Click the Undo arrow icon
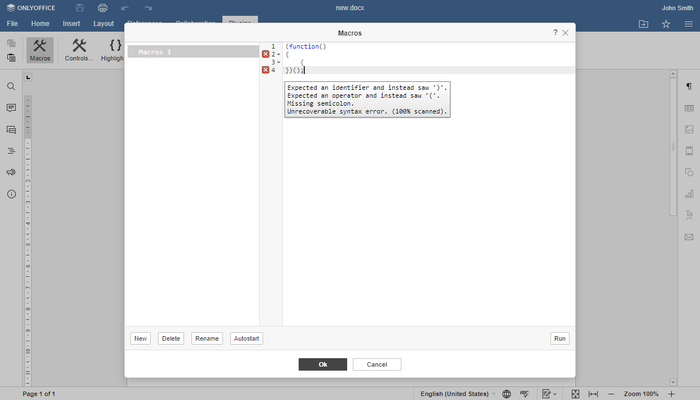 [x=125, y=8]
